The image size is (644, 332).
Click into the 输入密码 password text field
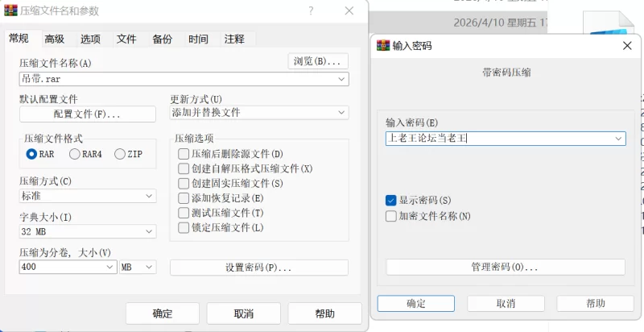point(499,139)
